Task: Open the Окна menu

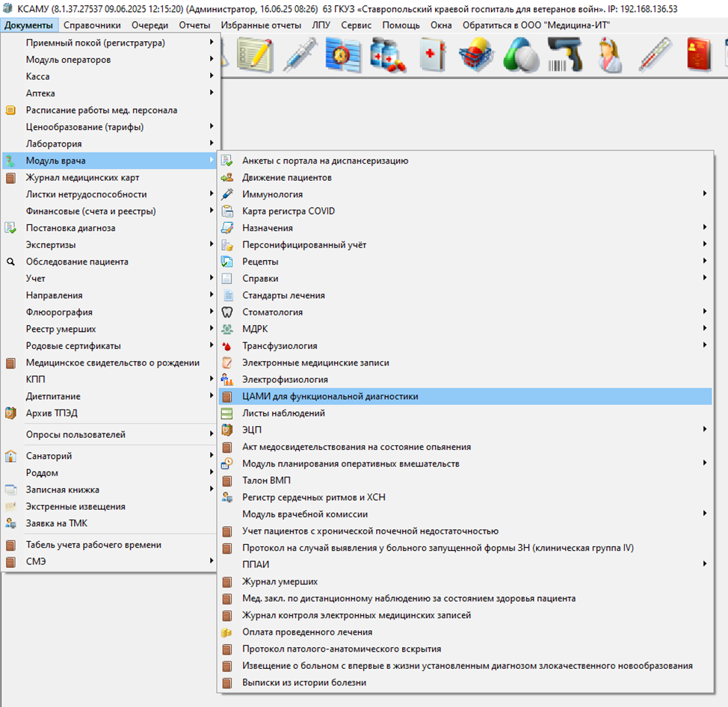Action: coord(441,25)
